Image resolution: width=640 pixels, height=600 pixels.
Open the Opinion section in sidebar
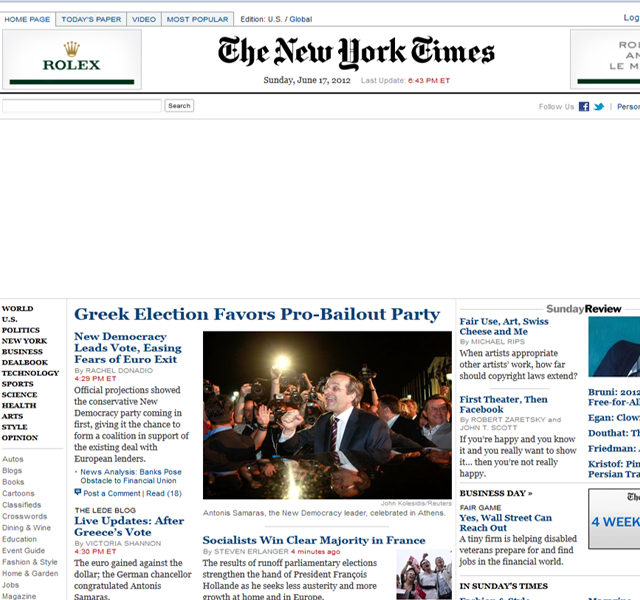coord(20,438)
